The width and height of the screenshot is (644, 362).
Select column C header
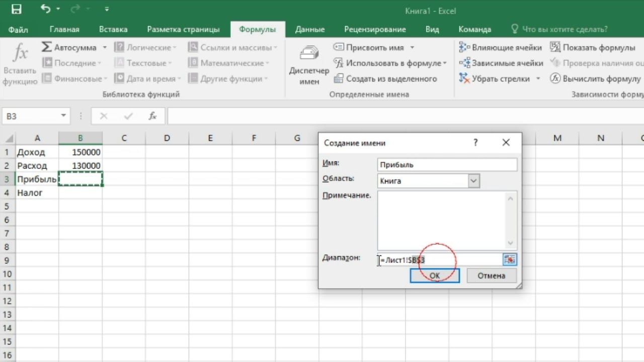pyautogui.click(x=124, y=138)
